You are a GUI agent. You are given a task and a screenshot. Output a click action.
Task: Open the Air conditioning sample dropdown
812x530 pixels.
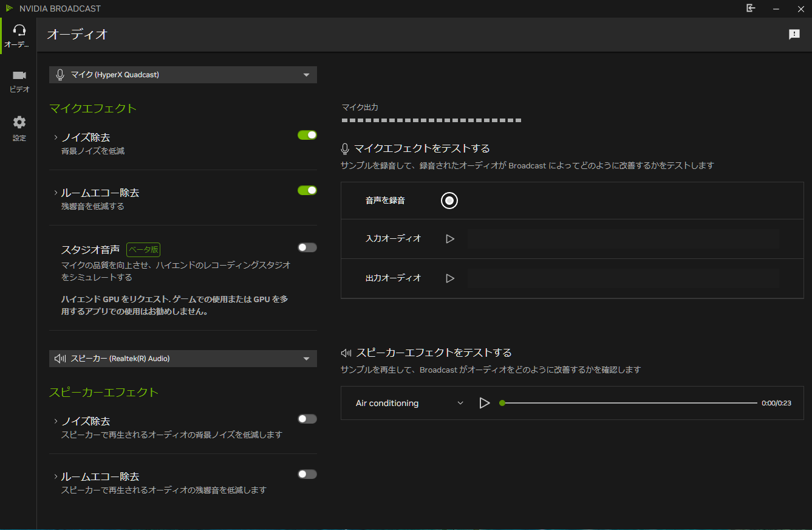[410, 403]
